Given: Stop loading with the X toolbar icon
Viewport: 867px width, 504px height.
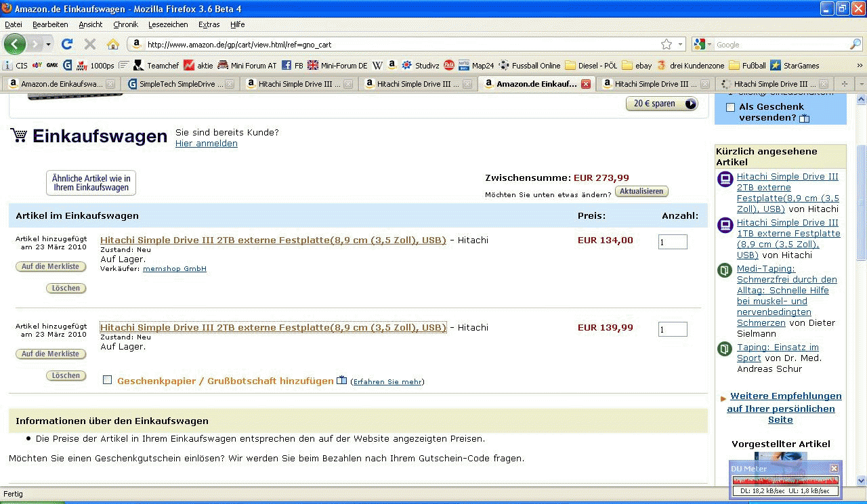Looking at the screenshot, I should [x=89, y=44].
